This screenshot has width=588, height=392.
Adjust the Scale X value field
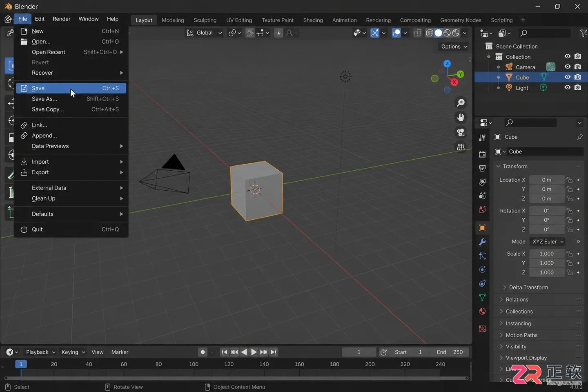[x=547, y=254]
